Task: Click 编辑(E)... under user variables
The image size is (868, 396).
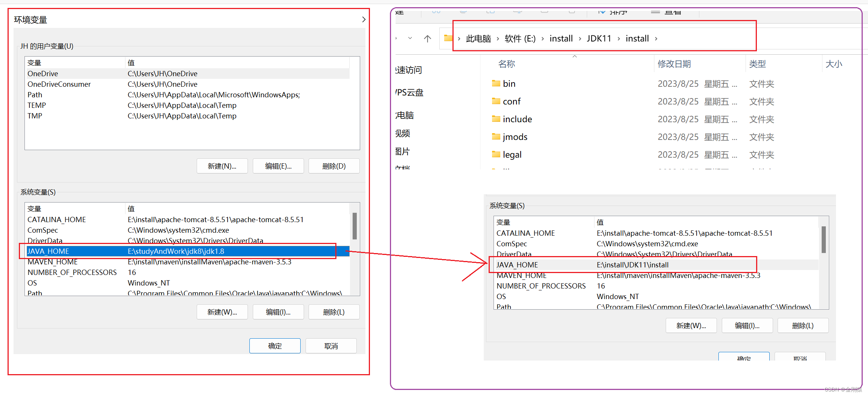Action: point(278,166)
